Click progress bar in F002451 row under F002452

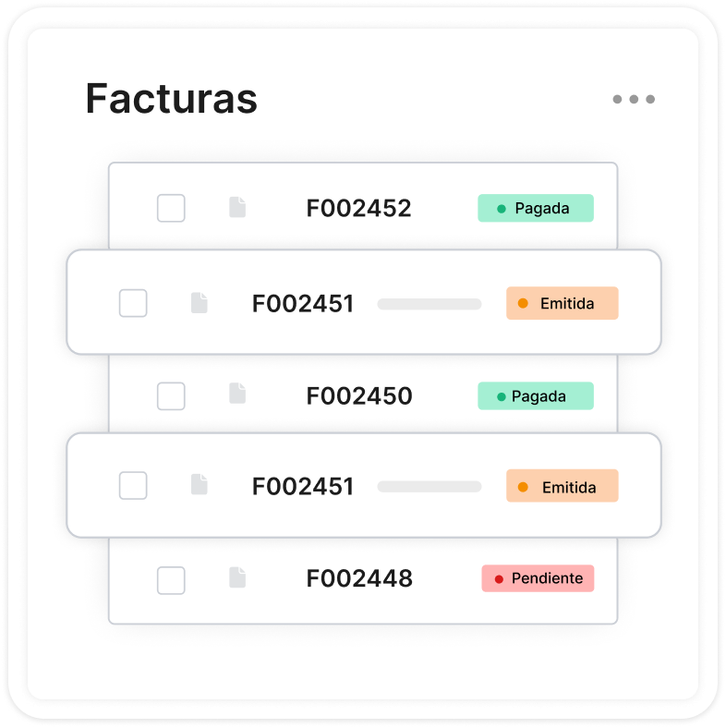(430, 303)
